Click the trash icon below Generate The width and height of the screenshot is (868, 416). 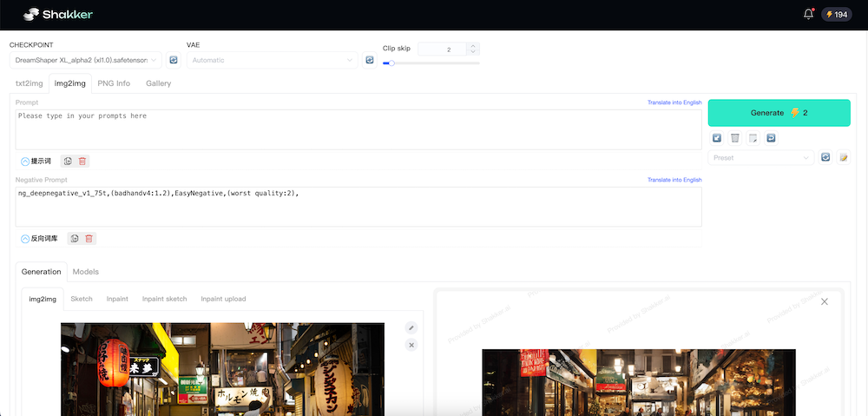click(x=735, y=138)
